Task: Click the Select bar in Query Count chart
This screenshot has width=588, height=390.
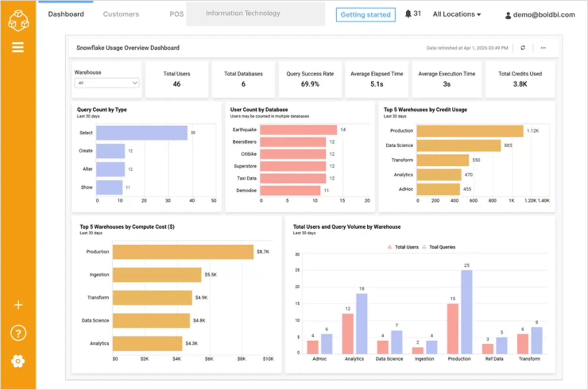Action: 142,133
